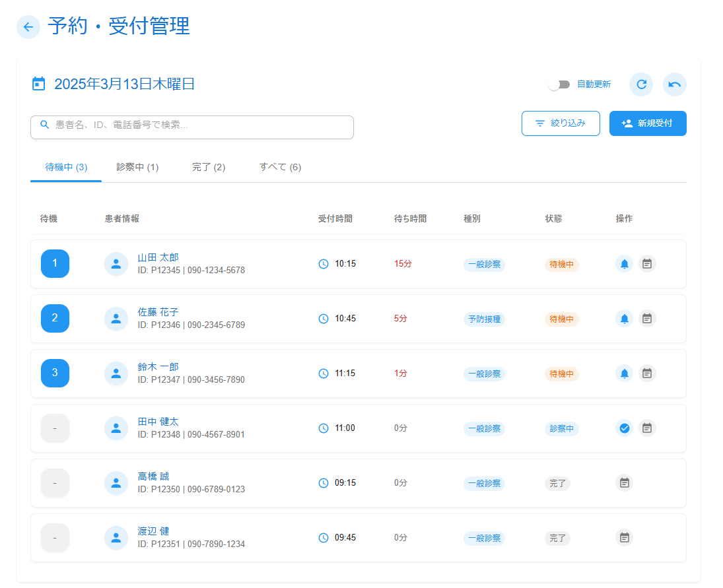This screenshot has height=588, width=723.
Task: Refresh the reception list
Action: (641, 84)
